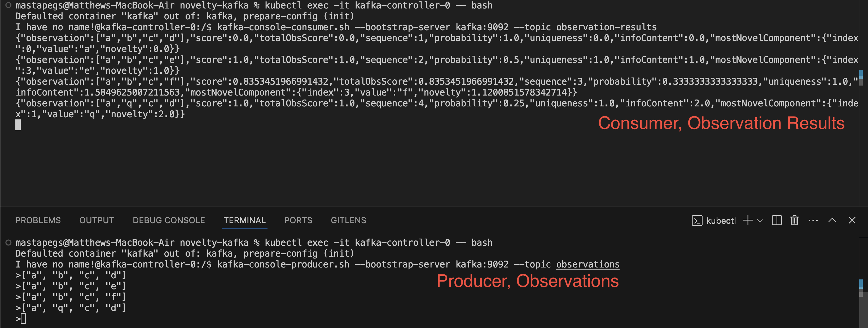Switch to the OUTPUT tab
Screen dimensions: 868x328
coord(97,220)
